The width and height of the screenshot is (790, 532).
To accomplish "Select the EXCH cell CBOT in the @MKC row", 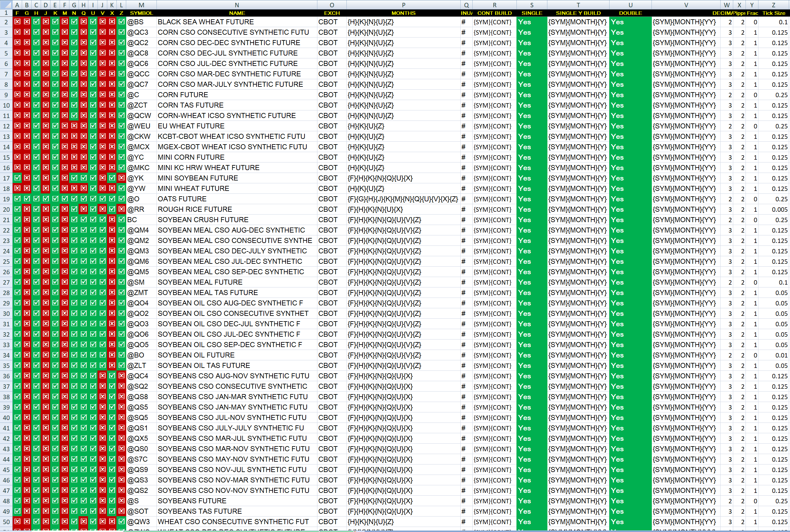I will point(332,168).
